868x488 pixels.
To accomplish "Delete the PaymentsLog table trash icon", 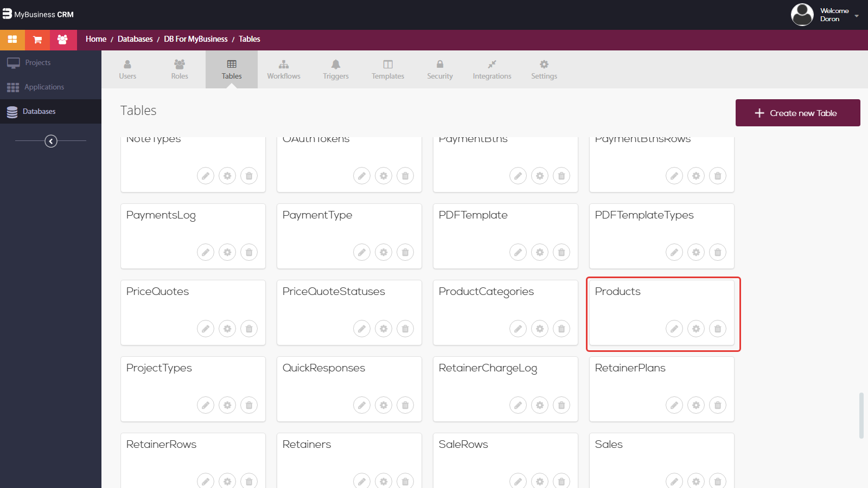I will 249,252.
